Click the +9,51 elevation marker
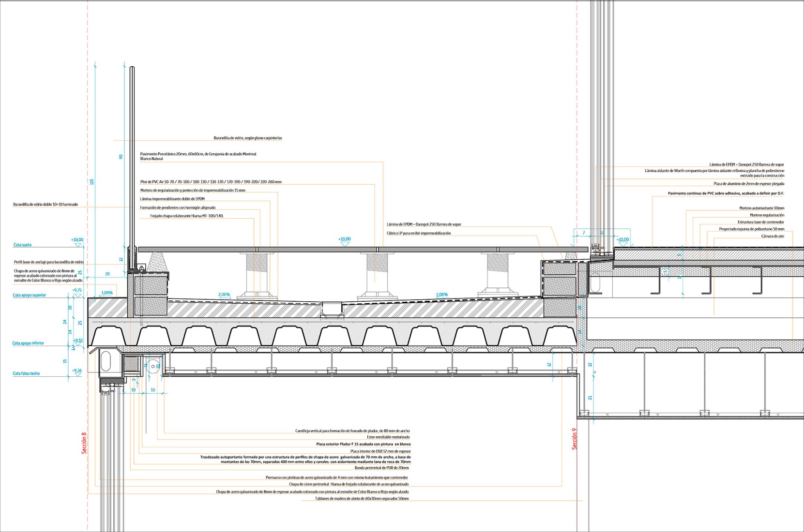Screen dimensions: 804x532 [77, 340]
